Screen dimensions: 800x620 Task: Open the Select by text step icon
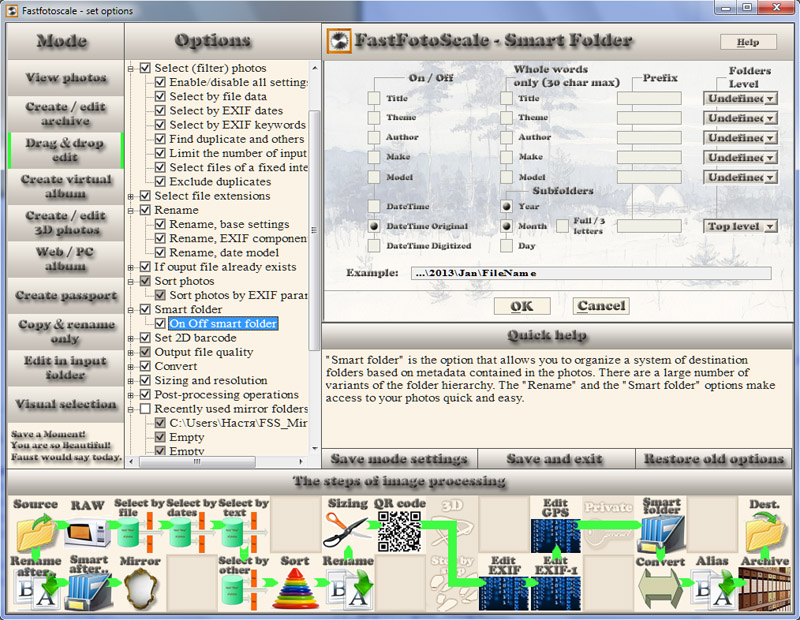point(238,532)
